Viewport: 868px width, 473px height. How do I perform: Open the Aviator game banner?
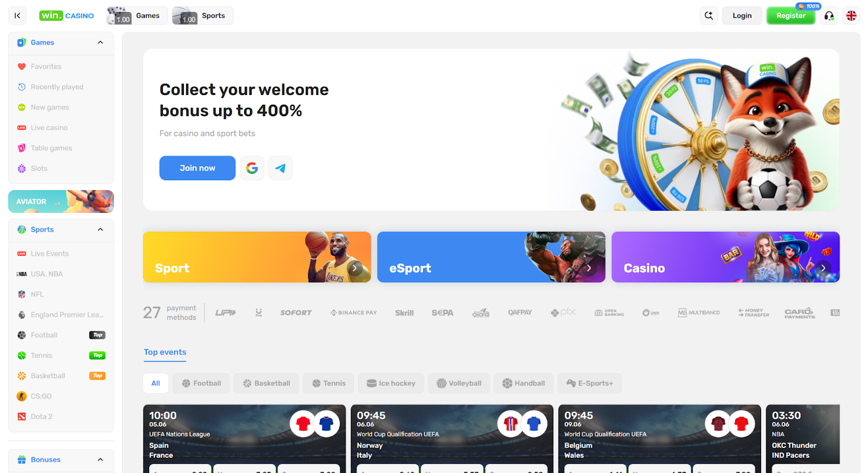pos(61,201)
